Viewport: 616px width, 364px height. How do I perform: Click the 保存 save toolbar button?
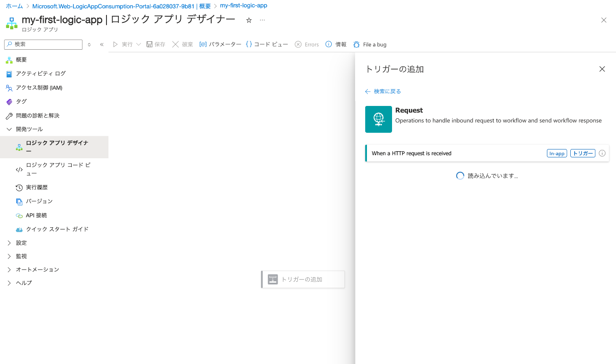point(156,44)
